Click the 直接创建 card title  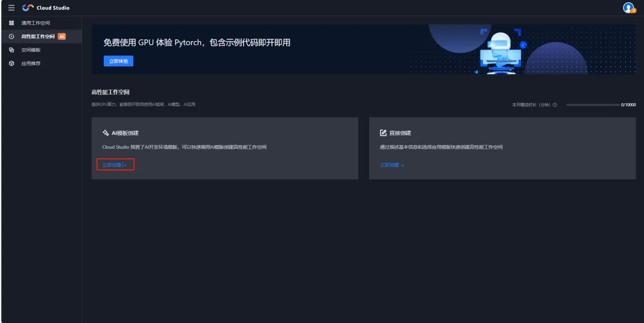[401, 133]
